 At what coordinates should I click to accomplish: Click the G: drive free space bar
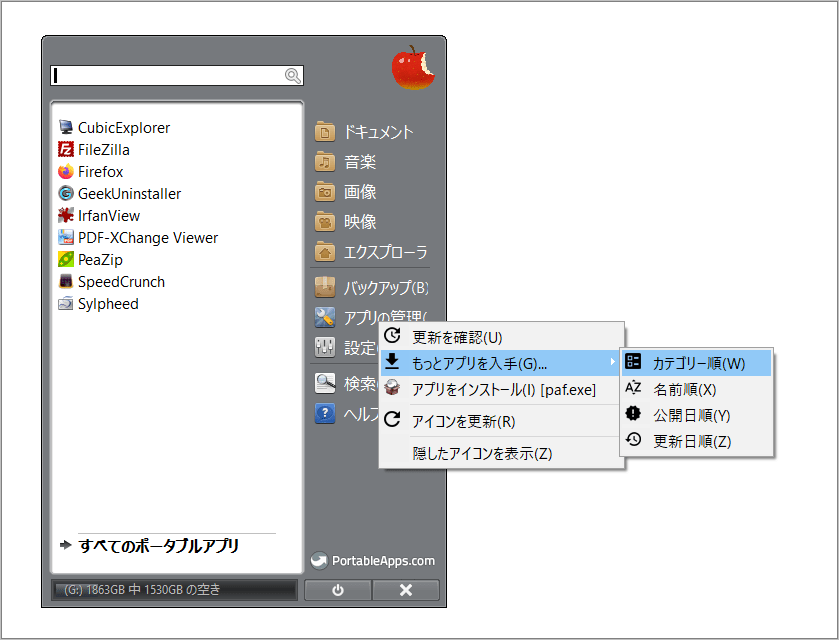[174, 590]
